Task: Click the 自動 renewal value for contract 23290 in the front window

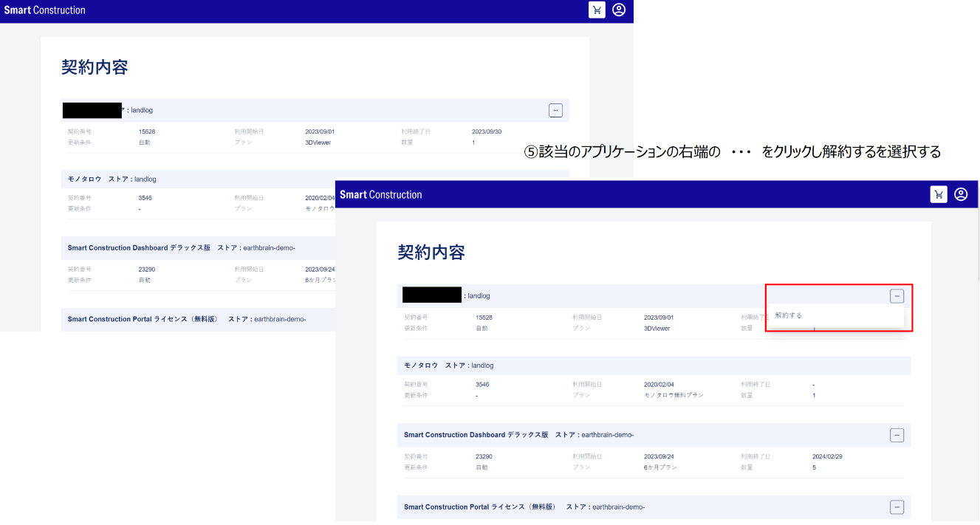Action: click(x=482, y=467)
